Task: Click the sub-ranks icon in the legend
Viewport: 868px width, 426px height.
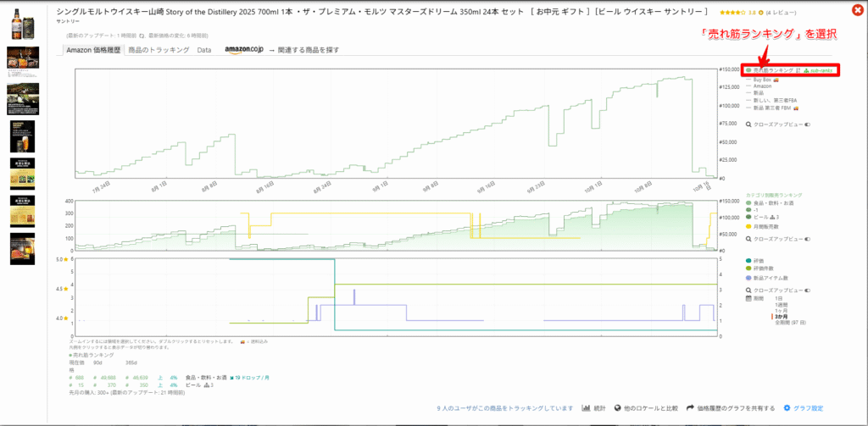Action: point(804,70)
